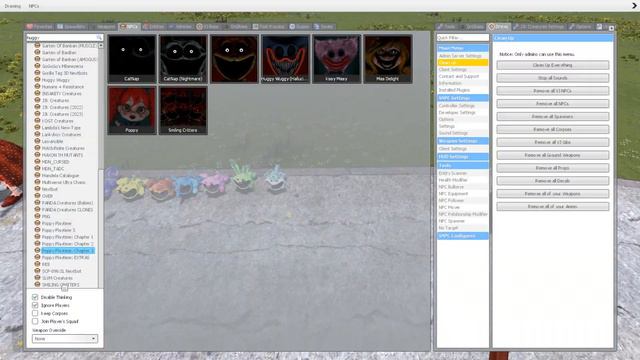Click the category icon beside Mandela Catalogue

(x=37, y=175)
